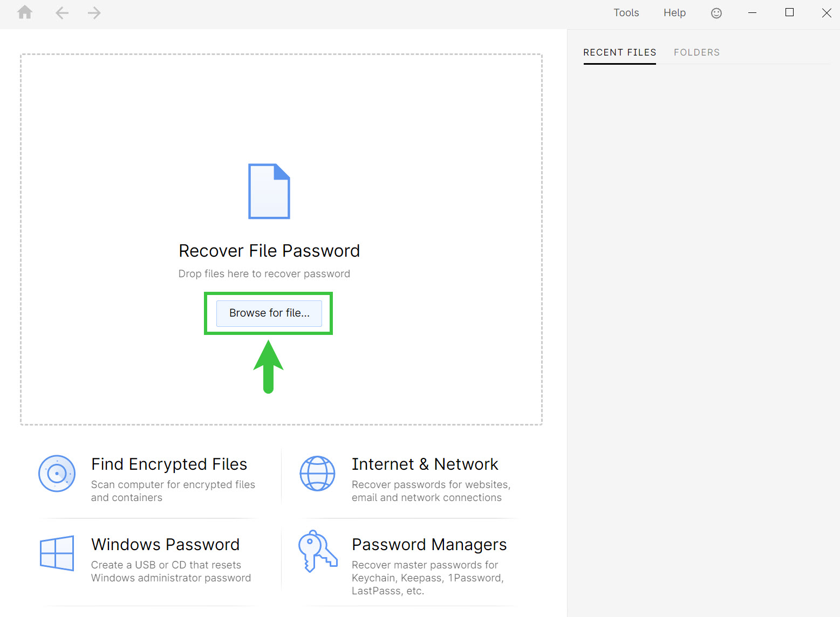Open Windows Password reset creator
This screenshot has height=617, width=840.
tap(165, 544)
